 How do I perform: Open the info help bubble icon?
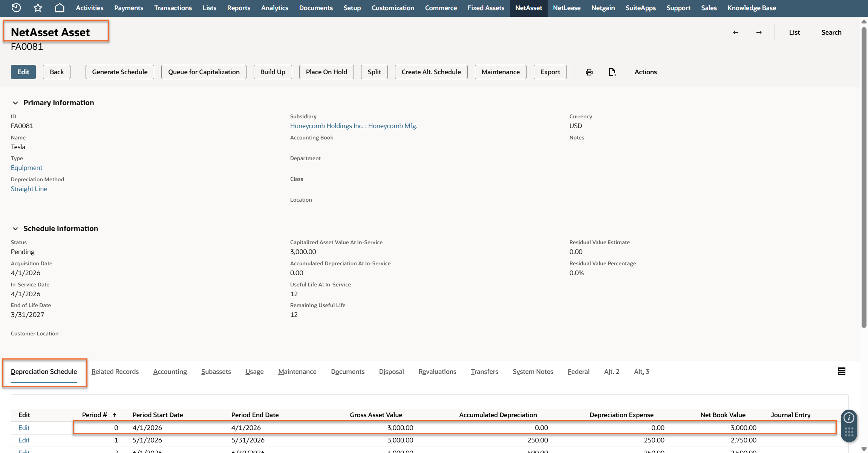click(848, 418)
